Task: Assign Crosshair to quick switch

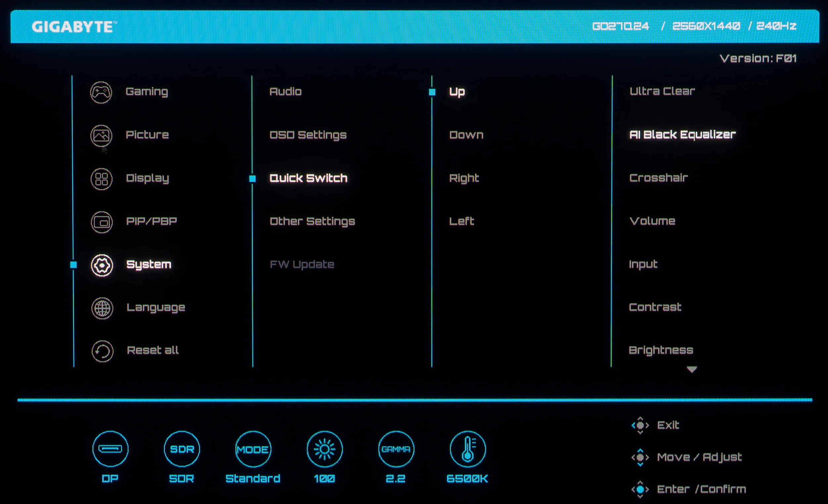Action: click(658, 178)
